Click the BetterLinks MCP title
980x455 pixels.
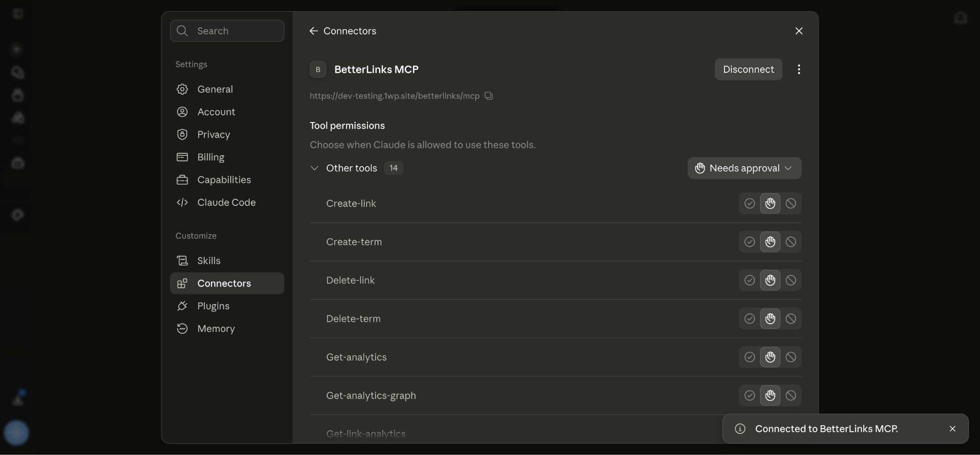click(376, 69)
